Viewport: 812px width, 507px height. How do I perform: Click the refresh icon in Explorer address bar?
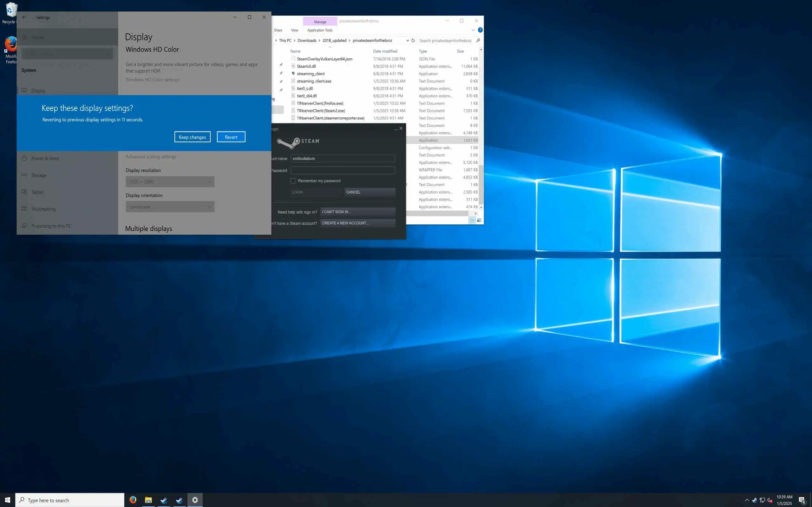[x=413, y=41]
